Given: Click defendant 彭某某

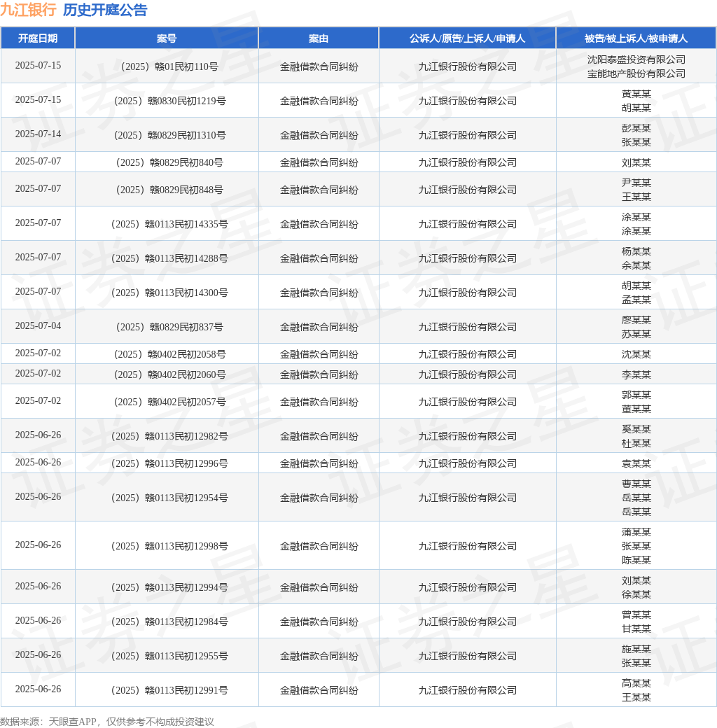Looking at the screenshot, I should pyautogui.click(x=636, y=128).
